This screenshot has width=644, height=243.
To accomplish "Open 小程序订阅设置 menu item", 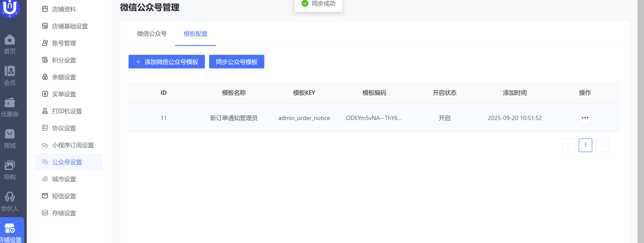I will point(73,146).
